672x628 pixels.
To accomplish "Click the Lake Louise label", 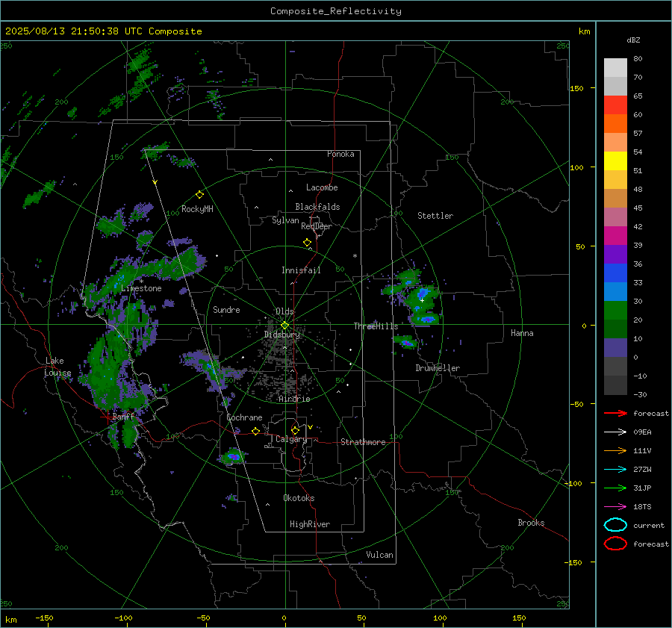I will (x=58, y=367).
